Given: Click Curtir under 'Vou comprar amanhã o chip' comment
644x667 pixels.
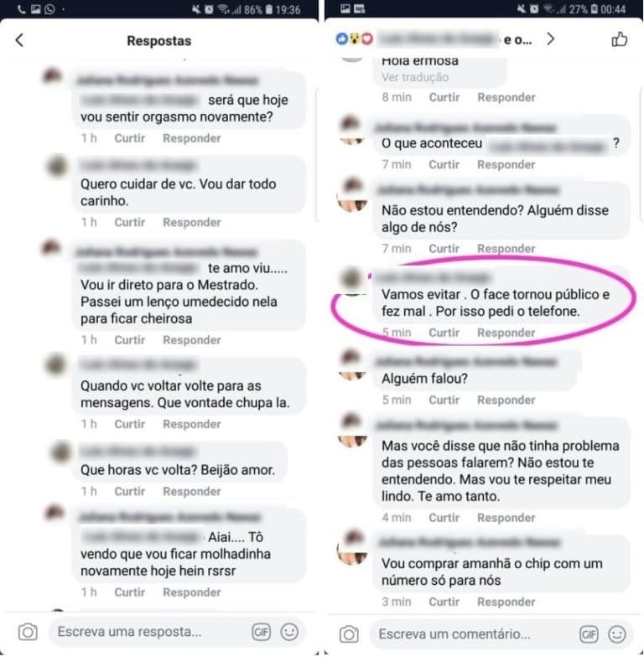Looking at the screenshot, I should point(444,602).
